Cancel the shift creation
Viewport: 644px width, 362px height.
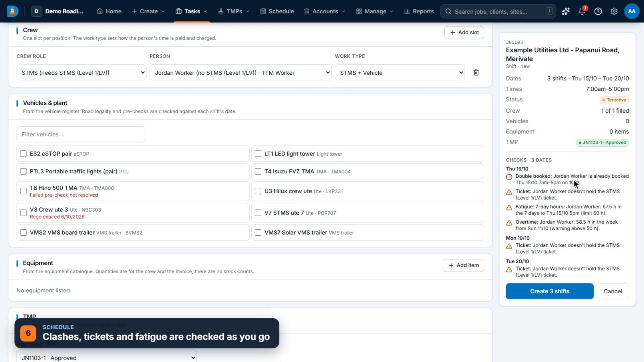pos(613,291)
